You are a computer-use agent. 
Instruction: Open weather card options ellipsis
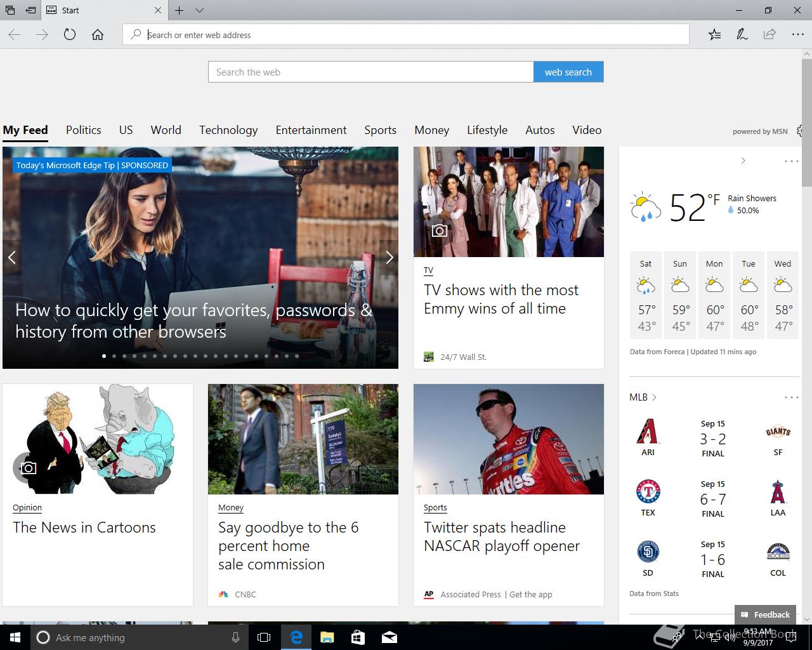coord(792,161)
